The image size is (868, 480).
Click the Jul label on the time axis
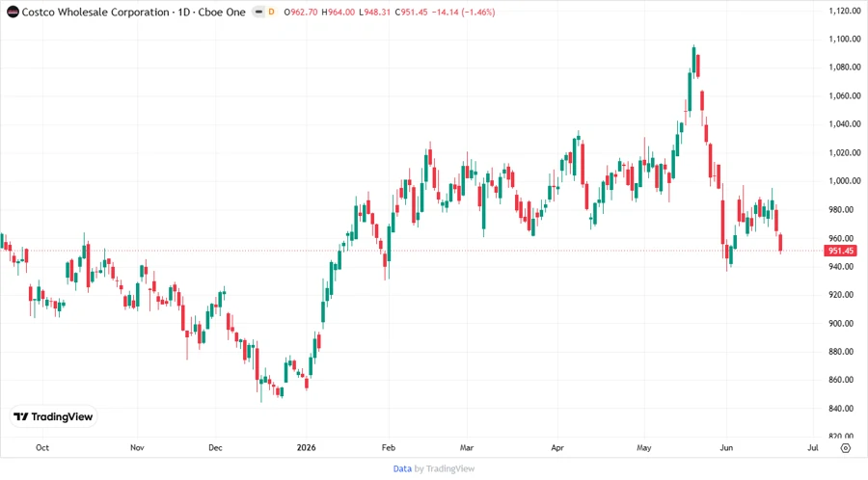click(x=813, y=447)
